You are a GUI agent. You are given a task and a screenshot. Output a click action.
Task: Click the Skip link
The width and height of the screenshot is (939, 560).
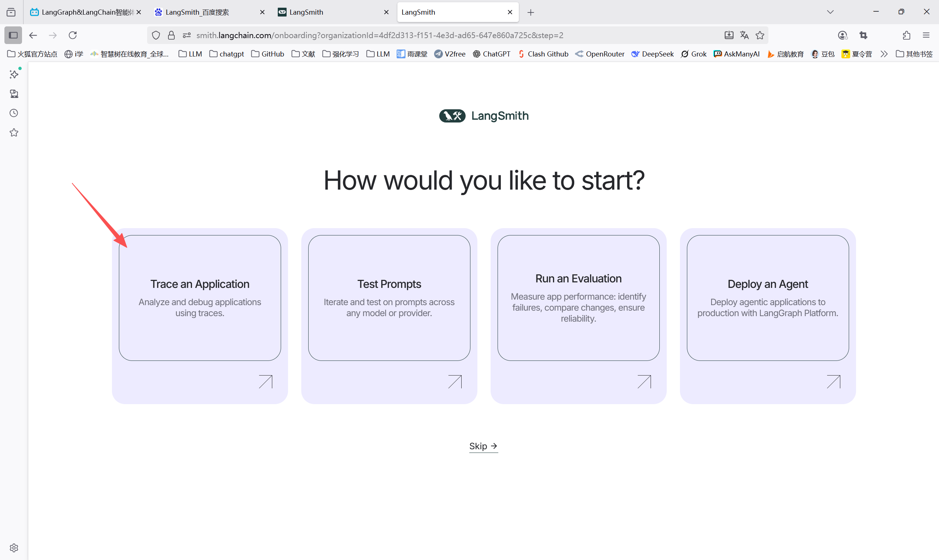[483, 446]
